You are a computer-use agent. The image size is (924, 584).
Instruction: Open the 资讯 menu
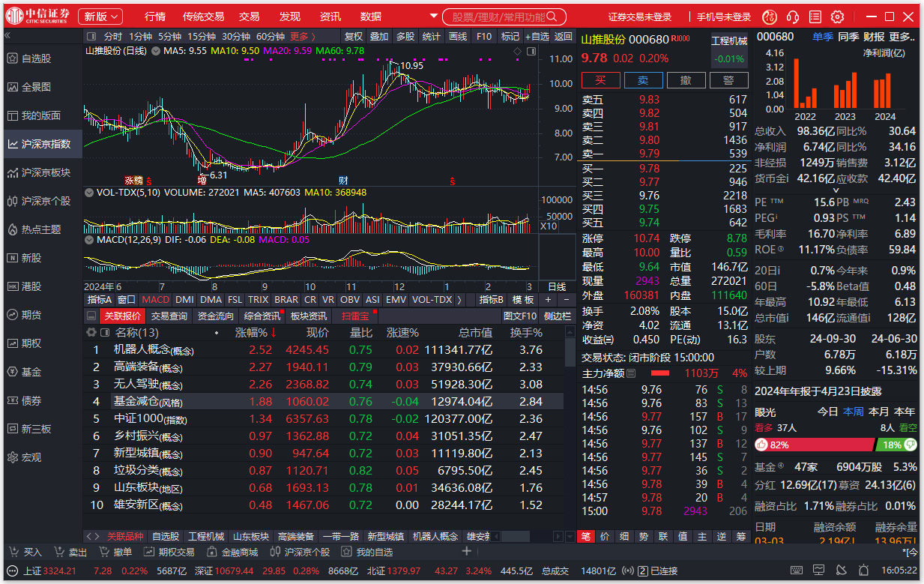click(328, 16)
